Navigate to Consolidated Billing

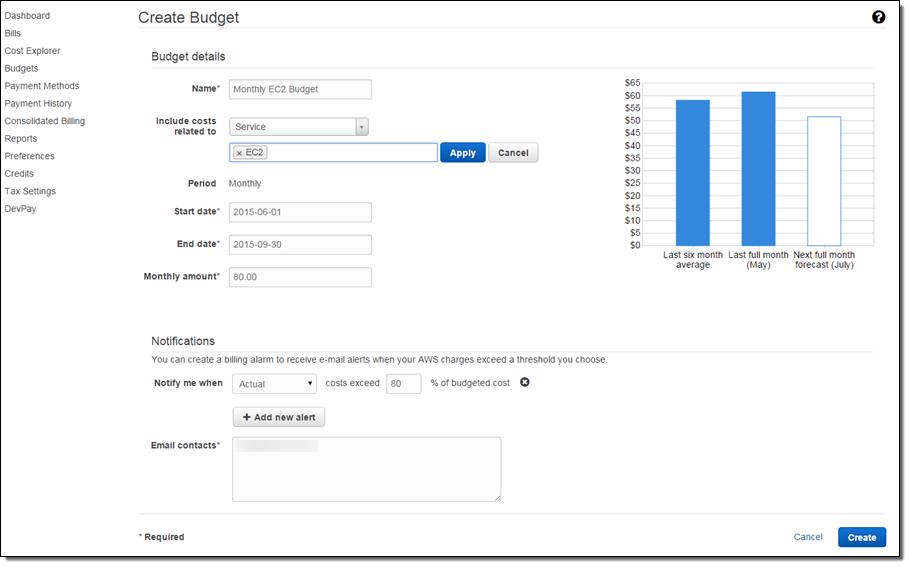click(x=44, y=121)
